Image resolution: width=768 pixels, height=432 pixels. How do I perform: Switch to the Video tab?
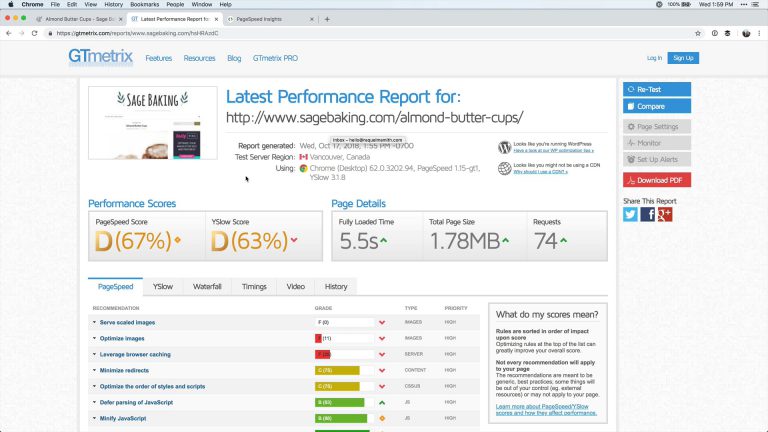point(296,287)
